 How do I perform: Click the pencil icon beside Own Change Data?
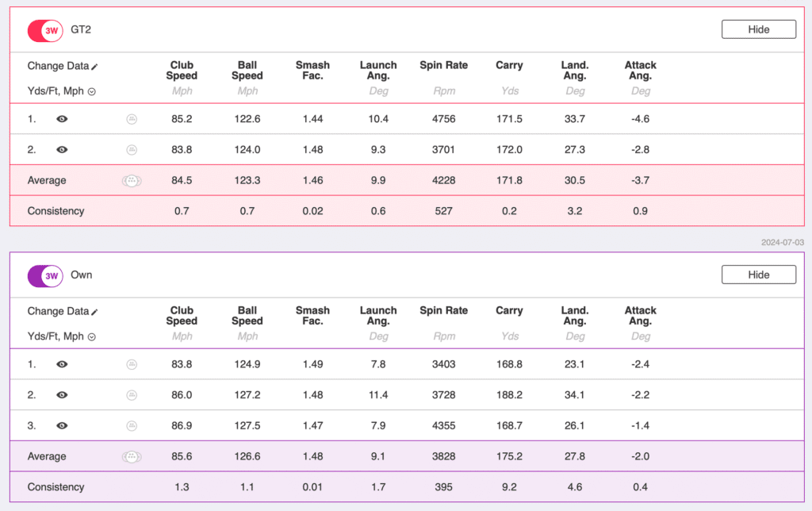(x=95, y=312)
